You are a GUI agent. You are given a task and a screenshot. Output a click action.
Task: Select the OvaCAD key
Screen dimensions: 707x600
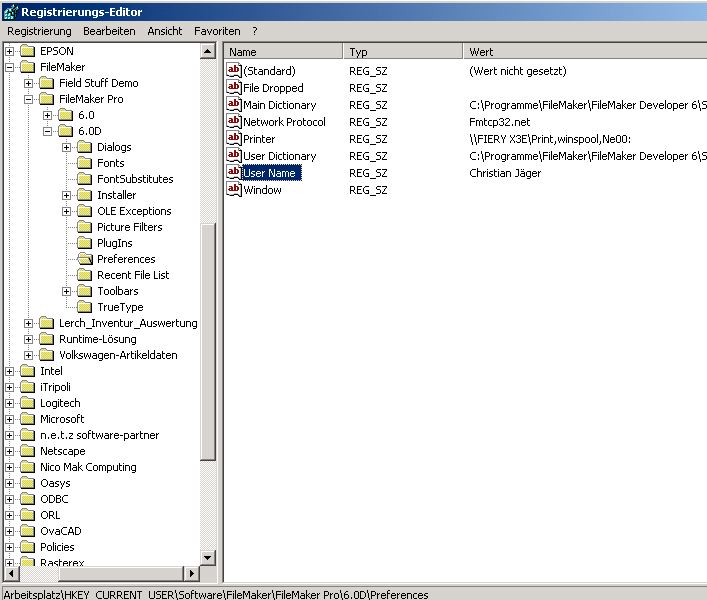[x=61, y=531]
